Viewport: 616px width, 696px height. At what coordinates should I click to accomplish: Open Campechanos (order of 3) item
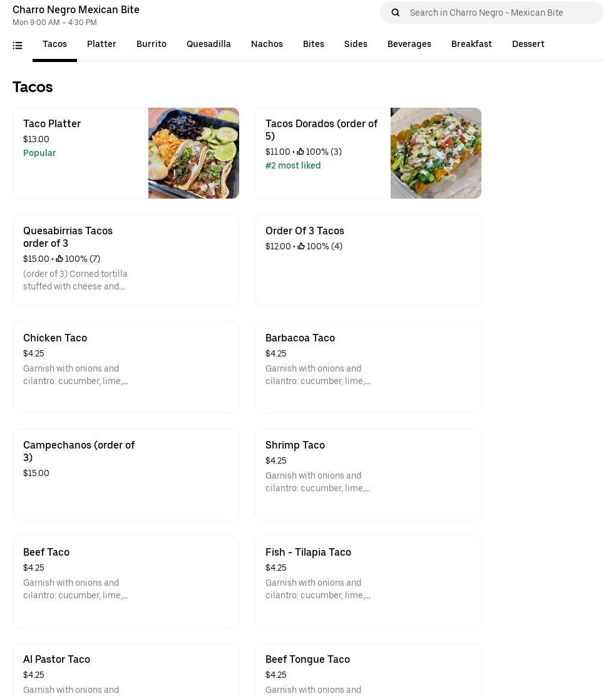pos(126,474)
